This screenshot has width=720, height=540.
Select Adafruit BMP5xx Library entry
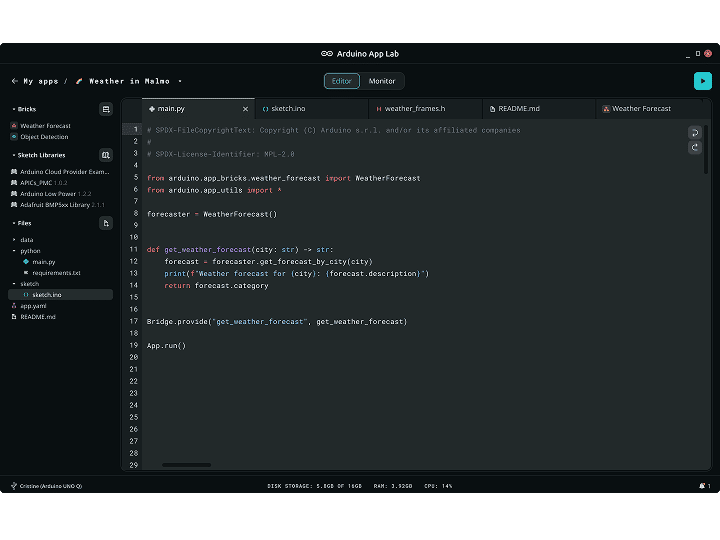click(61, 205)
